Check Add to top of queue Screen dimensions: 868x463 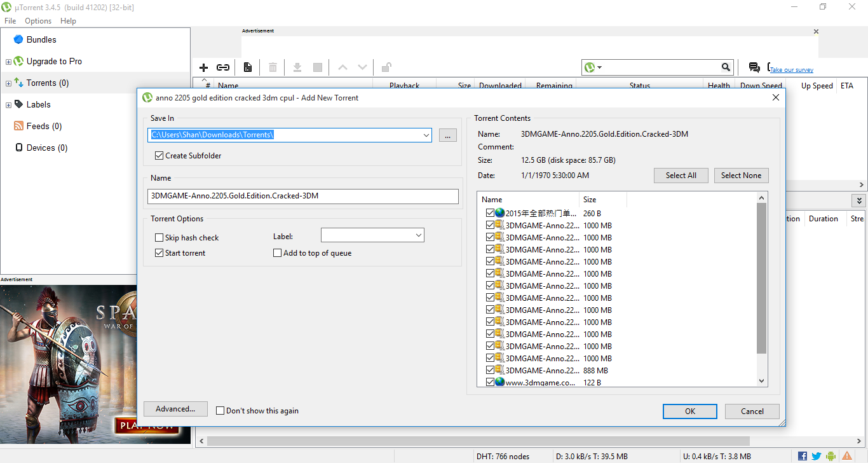coord(278,252)
